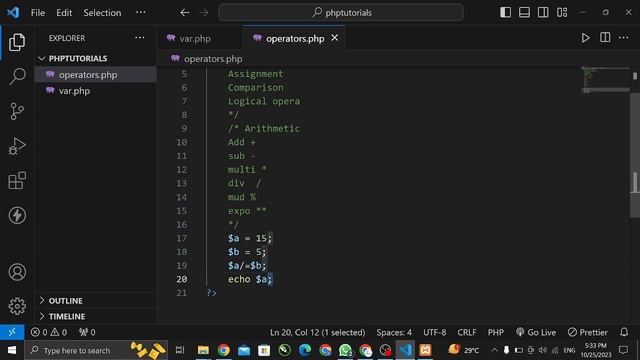The height and width of the screenshot is (360, 640).
Task: Click the Type here to search box
Action: 96,350
